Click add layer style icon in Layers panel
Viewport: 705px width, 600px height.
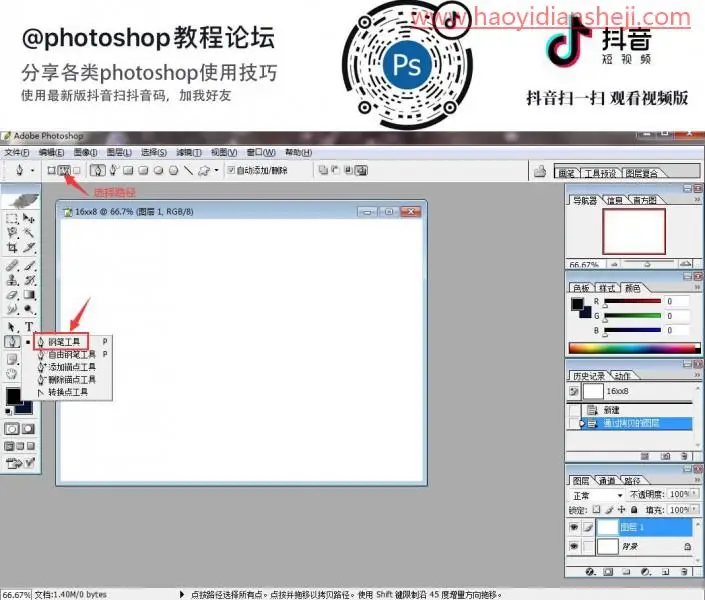(590, 572)
